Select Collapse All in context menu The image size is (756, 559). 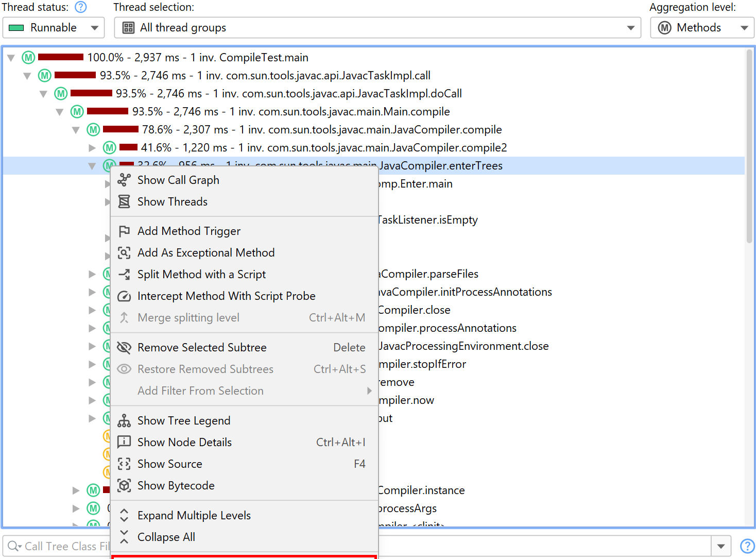166,537
